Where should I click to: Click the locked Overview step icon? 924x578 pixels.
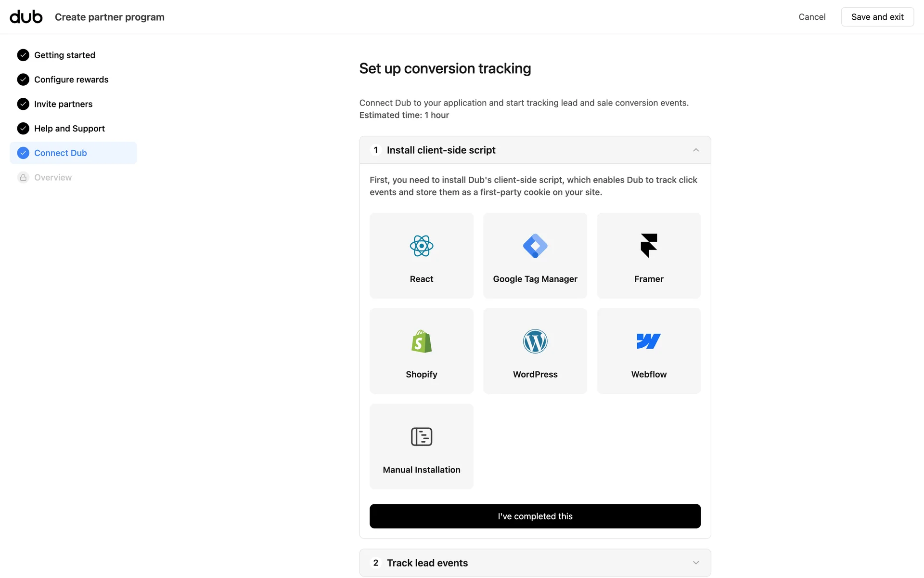pos(23,178)
